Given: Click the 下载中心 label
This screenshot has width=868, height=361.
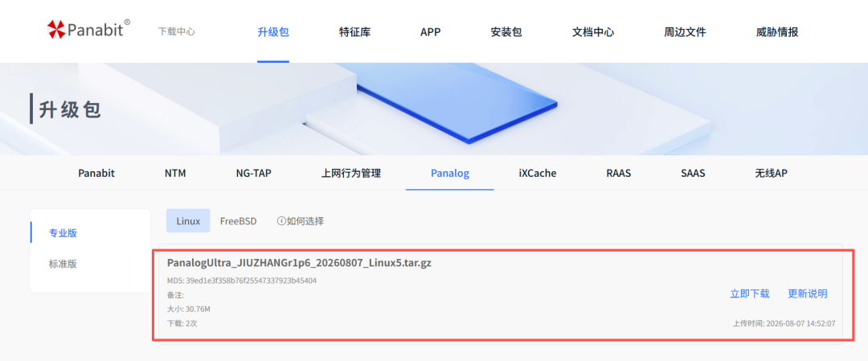Looking at the screenshot, I should 176,31.
